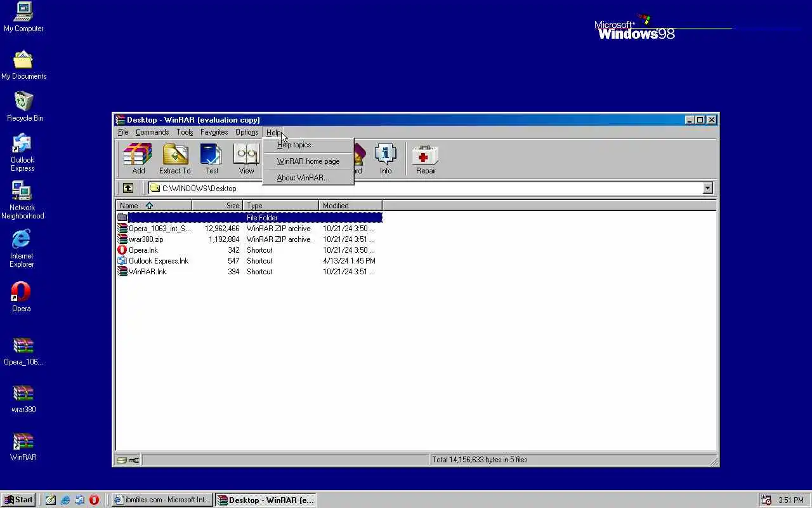This screenshot has height=508, width=812.
Task: Choose Help topics from the Help menu
Action: (308, 145)
